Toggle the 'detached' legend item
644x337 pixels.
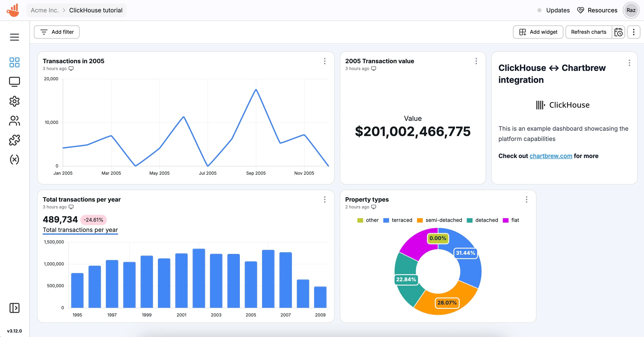(482, 220)
